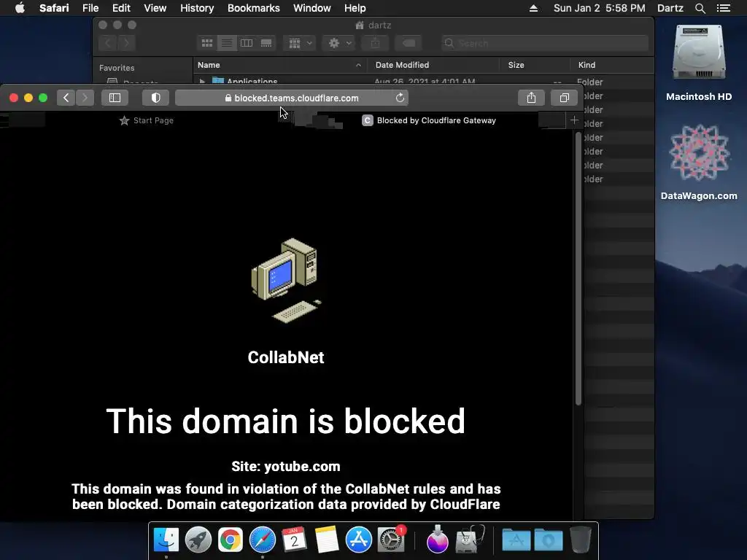Select the Blocked by Cloudflare Gateway tab
Viewport: 747px width, 560px height.
[x=429, y=120]
